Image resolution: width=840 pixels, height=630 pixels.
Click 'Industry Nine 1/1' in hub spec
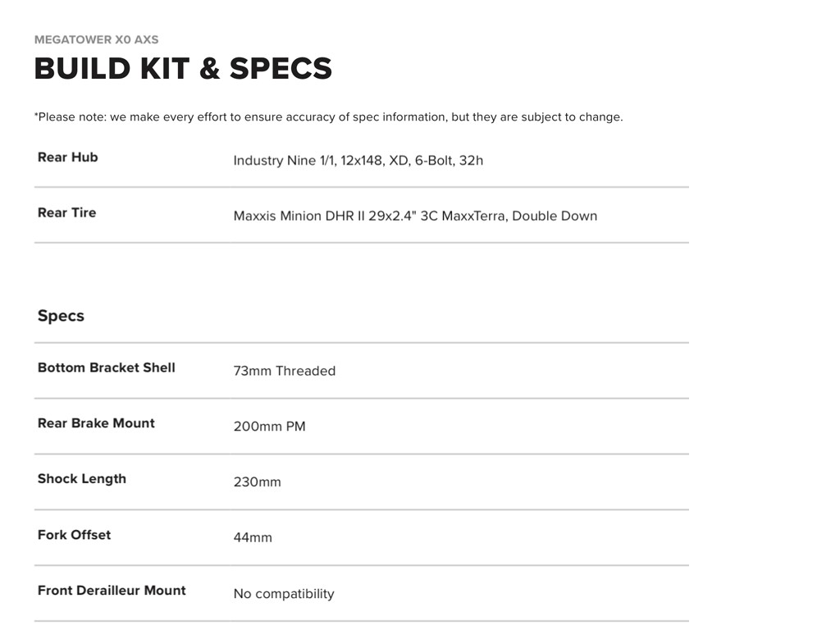[285, 161]
